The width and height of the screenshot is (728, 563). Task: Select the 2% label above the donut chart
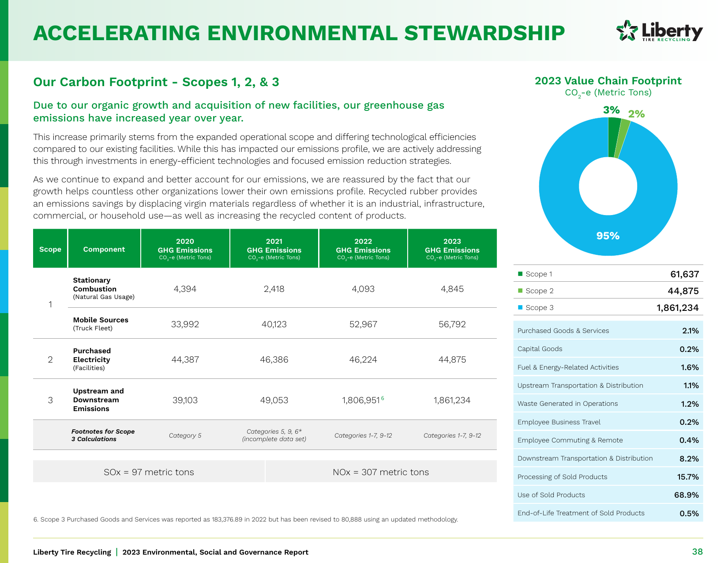(637, 114)
